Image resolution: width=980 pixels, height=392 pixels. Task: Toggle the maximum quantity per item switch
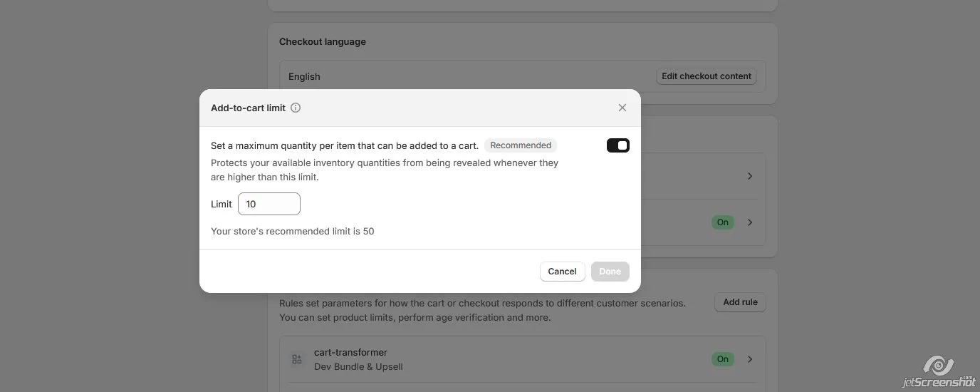point(617,145)
